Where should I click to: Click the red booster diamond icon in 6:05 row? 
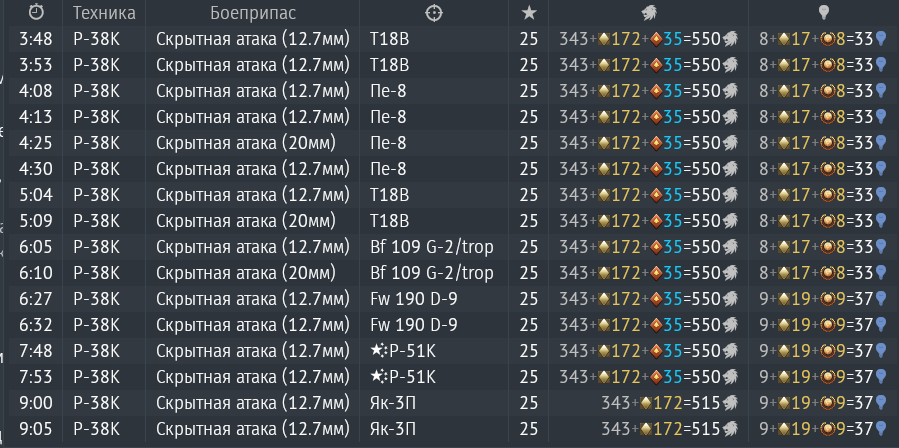[656, 247]
